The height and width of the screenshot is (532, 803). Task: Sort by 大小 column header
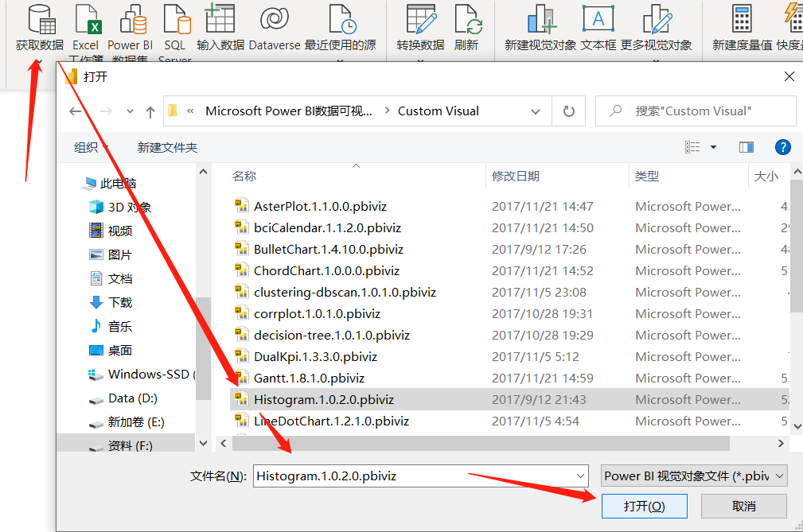coord(766,177)
